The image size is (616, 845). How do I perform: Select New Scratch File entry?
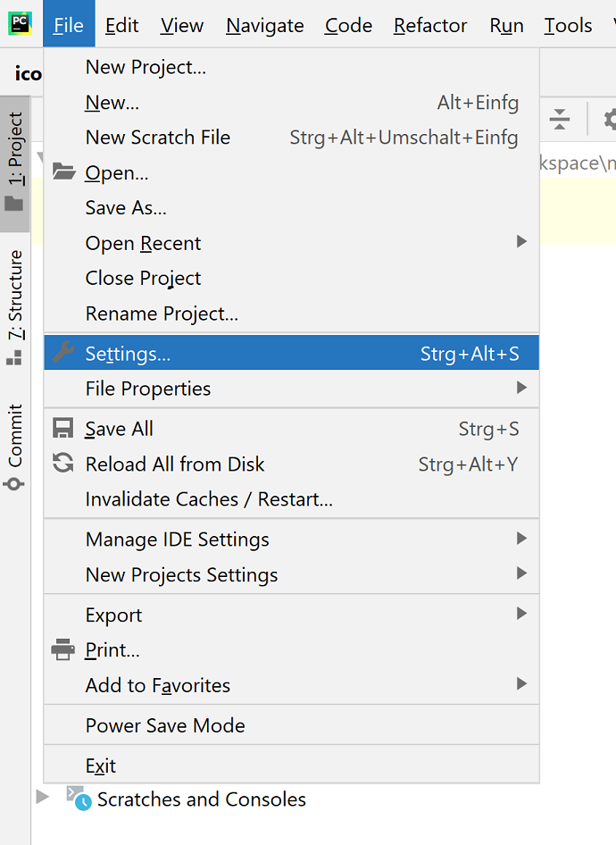point(158,138)
